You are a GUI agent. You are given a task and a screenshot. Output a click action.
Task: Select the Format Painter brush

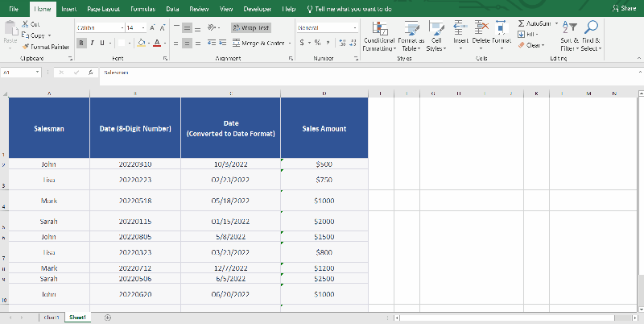click(x=26, y=47)
